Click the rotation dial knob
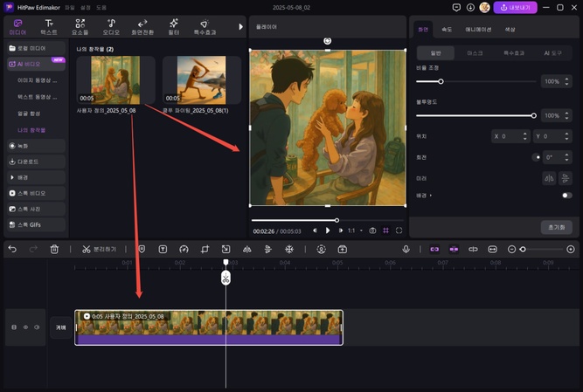The image size is (583, 392). [536, 157]
